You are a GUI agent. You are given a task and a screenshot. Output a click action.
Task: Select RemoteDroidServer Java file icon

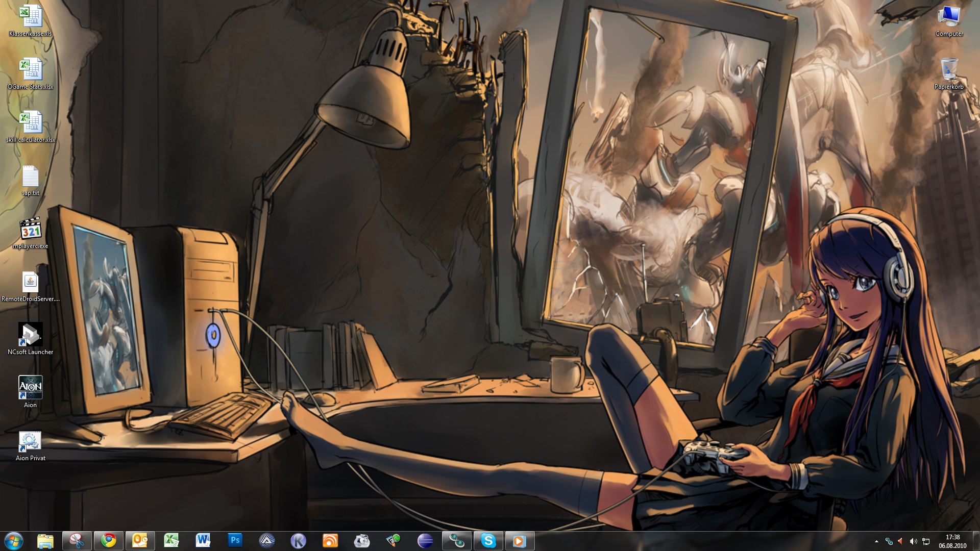[x=31, y=283]
